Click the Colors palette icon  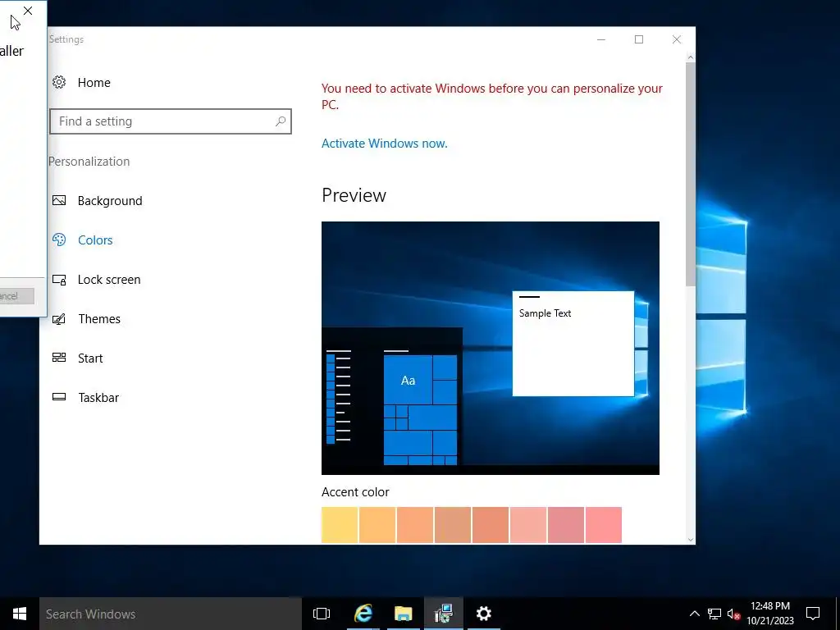[59, 240]
